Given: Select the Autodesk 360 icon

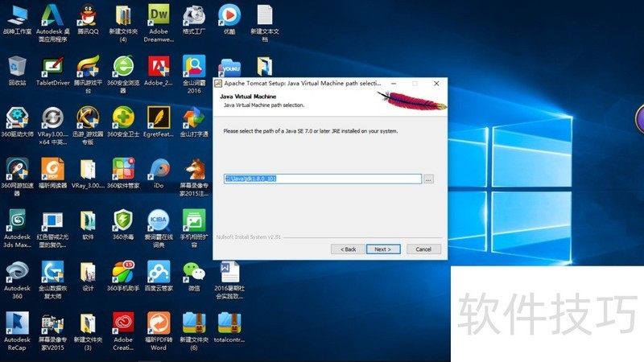Looking at the screenshot, I should (17, 272).
